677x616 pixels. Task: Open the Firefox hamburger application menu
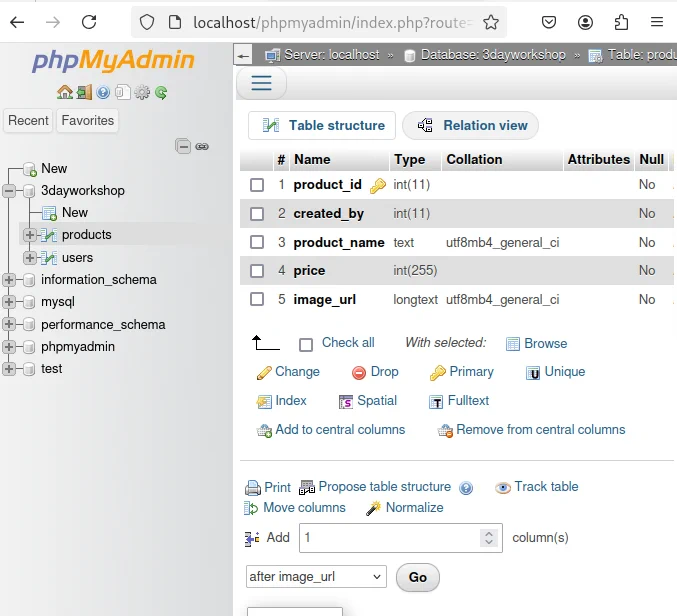coord(657,22)
